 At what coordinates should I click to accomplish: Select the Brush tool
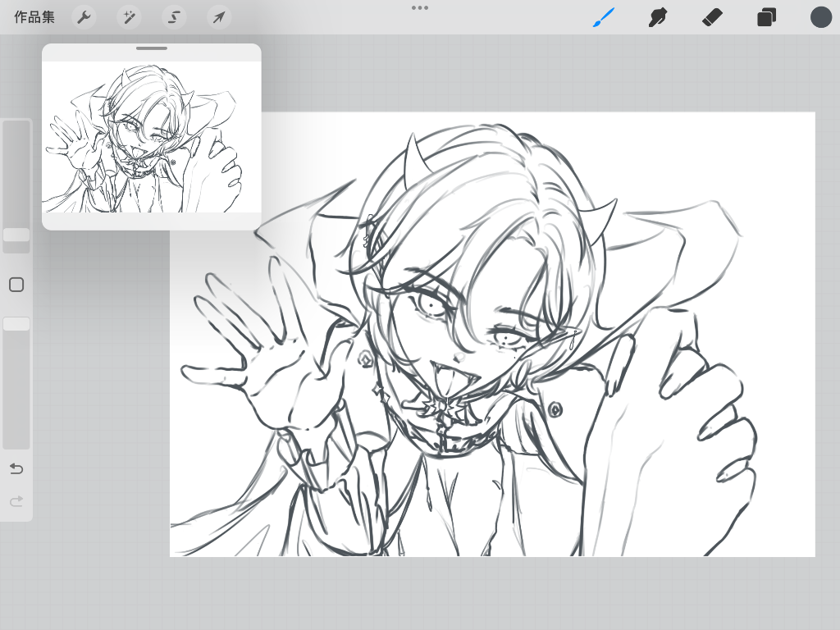coord(604,17)
